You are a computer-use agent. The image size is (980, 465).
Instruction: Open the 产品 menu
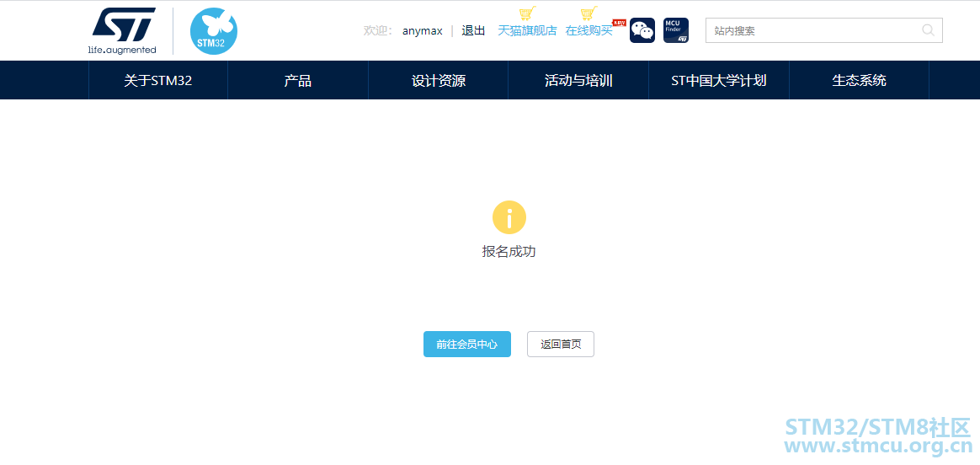click(x=297, y=80)
